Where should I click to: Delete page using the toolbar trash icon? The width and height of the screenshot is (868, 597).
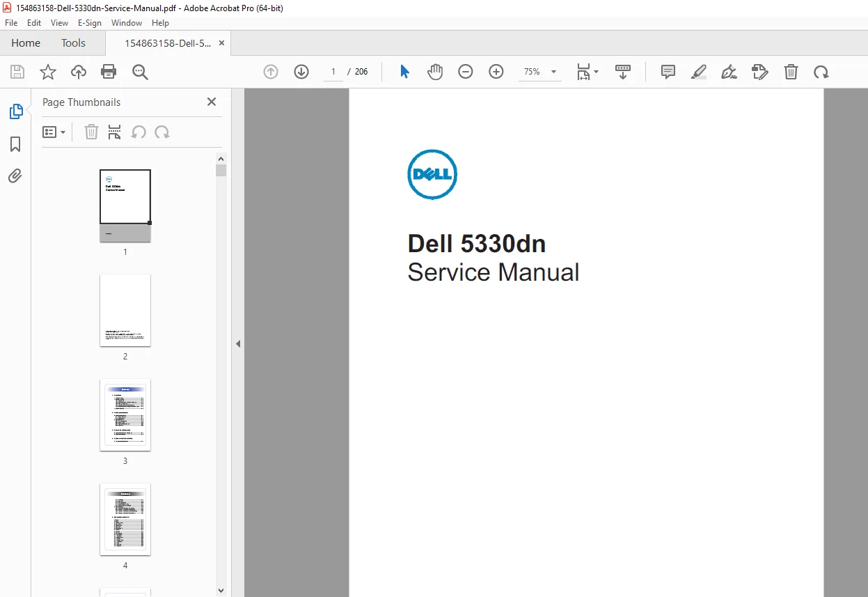(x=791, y=72)
